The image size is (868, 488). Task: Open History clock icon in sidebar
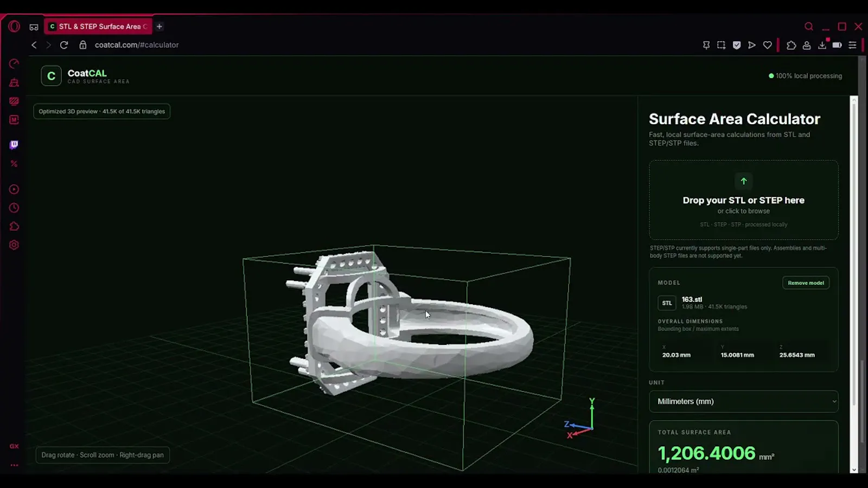coord(14,208)
